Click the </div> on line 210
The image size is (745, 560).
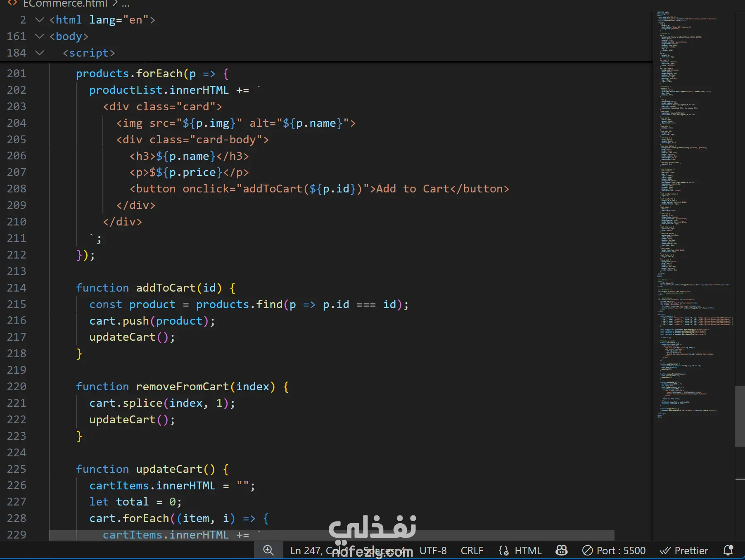(123, 222)
